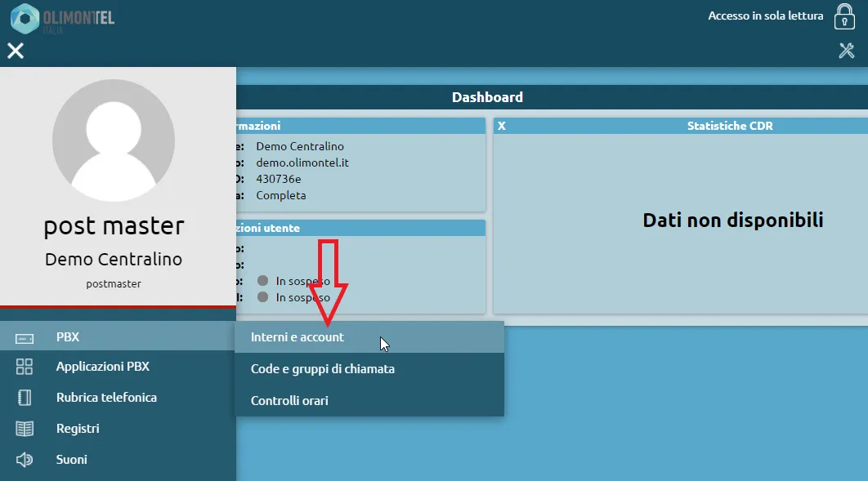
Task: Select Interni e account submenu entry
Action: pyautogui.click(x=298, y=337)
